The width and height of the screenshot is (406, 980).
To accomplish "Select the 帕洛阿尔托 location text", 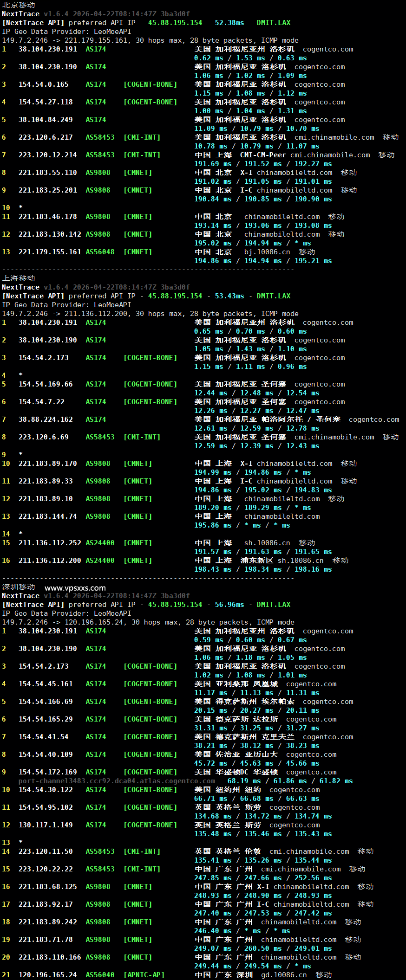I will 282,419.
